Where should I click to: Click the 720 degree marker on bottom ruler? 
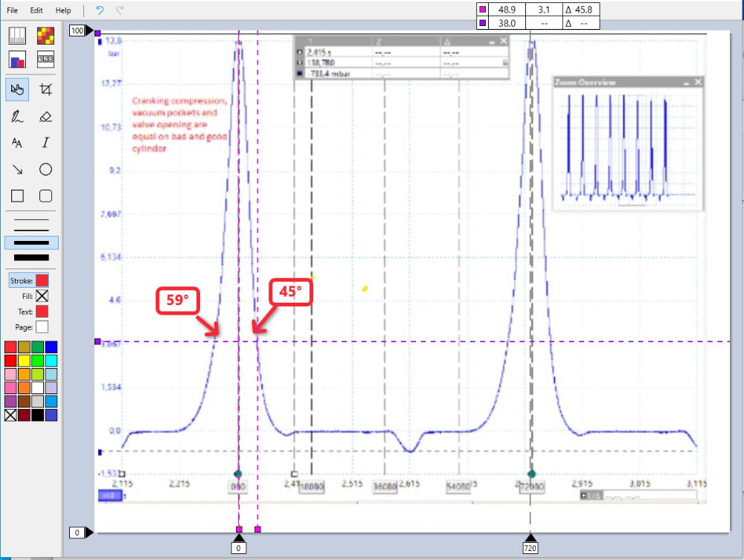click(x=530, y=547)
